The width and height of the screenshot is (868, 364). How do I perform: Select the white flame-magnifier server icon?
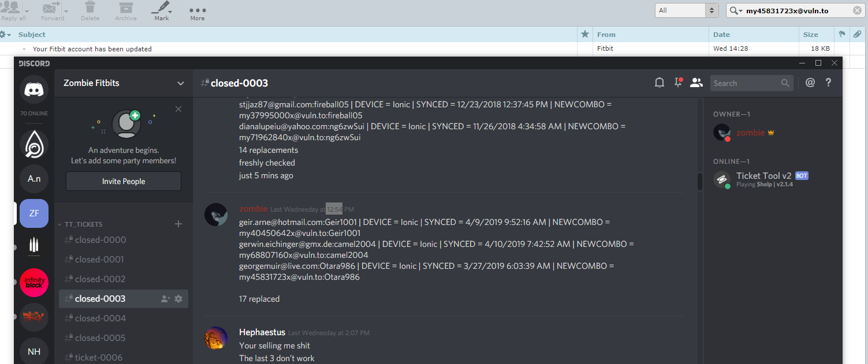[x=34, y=144]
